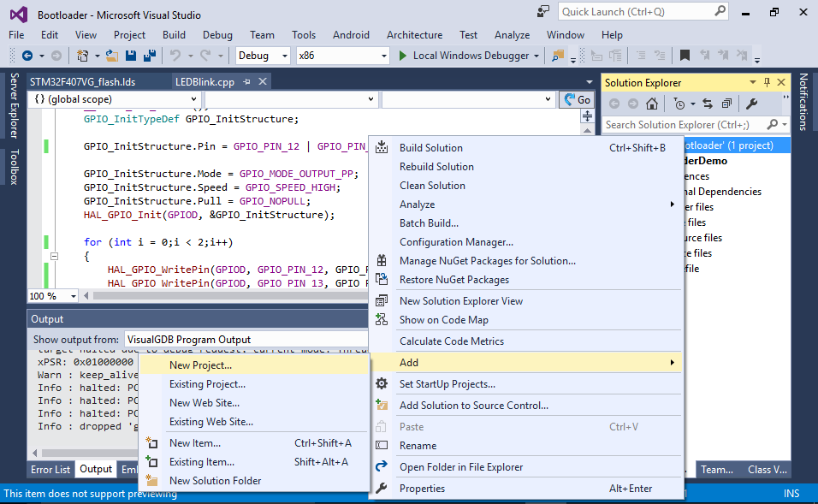818x504 pixels.
Task: Close the Solution Explorer panel
Action: tap(781, 82)
